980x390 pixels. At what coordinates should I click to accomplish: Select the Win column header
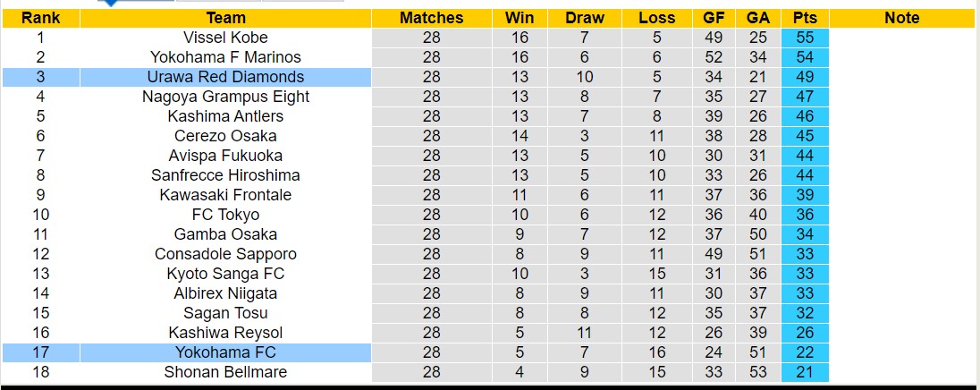point(520,18)
